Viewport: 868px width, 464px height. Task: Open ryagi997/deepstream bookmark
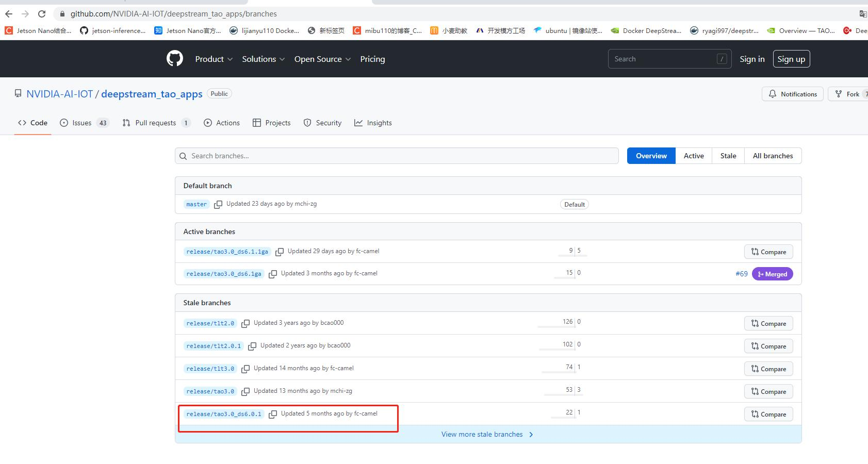point(724,31)
